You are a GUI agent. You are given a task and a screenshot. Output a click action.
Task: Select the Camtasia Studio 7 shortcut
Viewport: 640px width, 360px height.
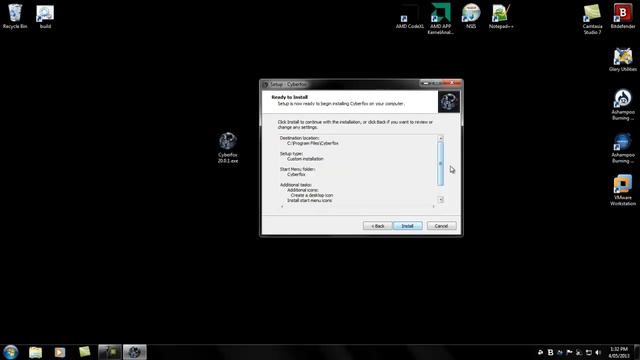click(592, 19)
